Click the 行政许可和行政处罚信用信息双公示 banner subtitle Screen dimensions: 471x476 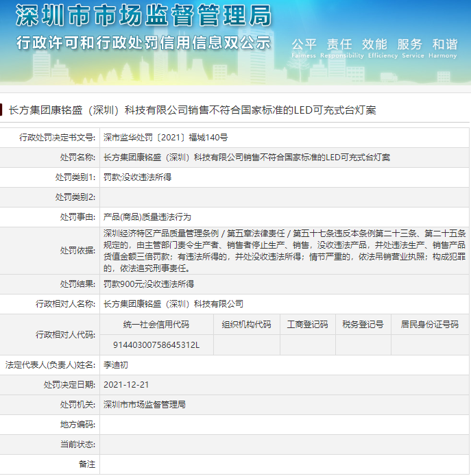coord(143,42)
